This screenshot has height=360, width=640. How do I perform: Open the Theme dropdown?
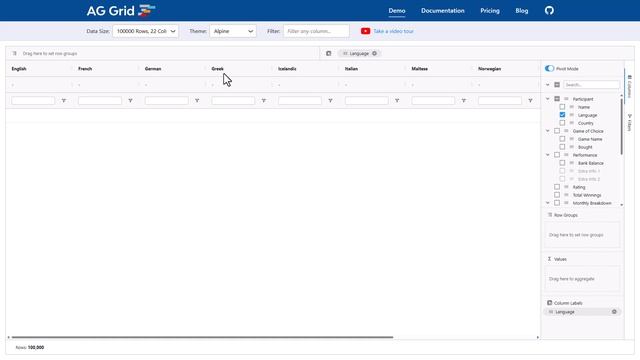pos(233,31)
